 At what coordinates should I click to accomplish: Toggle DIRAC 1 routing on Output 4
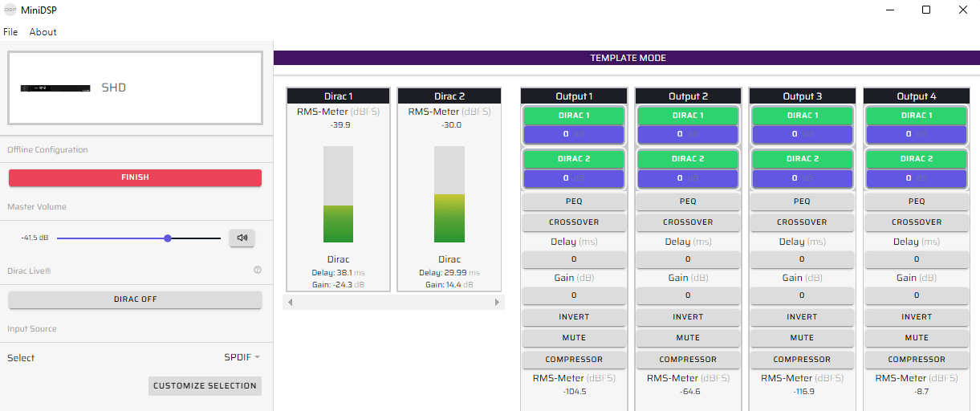click(917, 116)
